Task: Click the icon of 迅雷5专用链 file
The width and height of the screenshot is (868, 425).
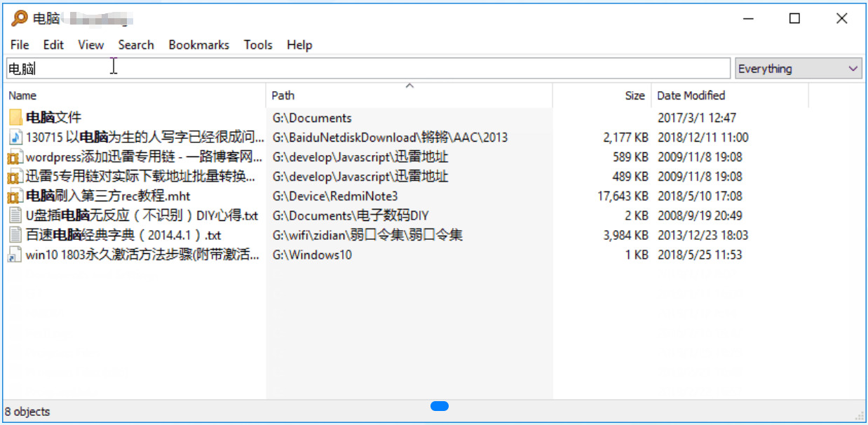Action: coord(15,177)
